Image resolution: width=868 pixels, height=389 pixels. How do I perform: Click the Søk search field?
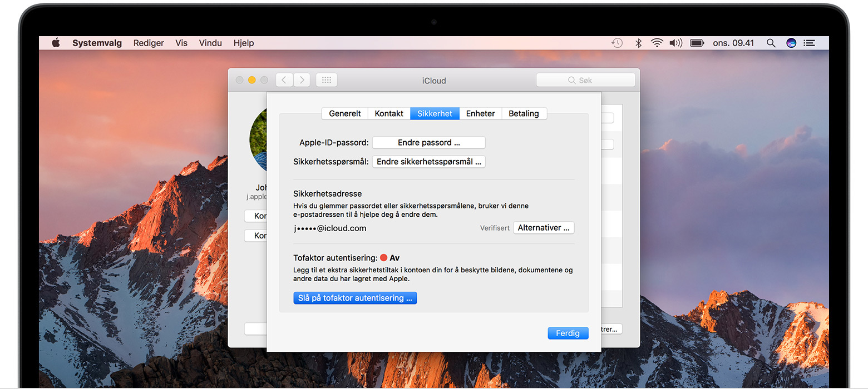click(x=585, y=80)
